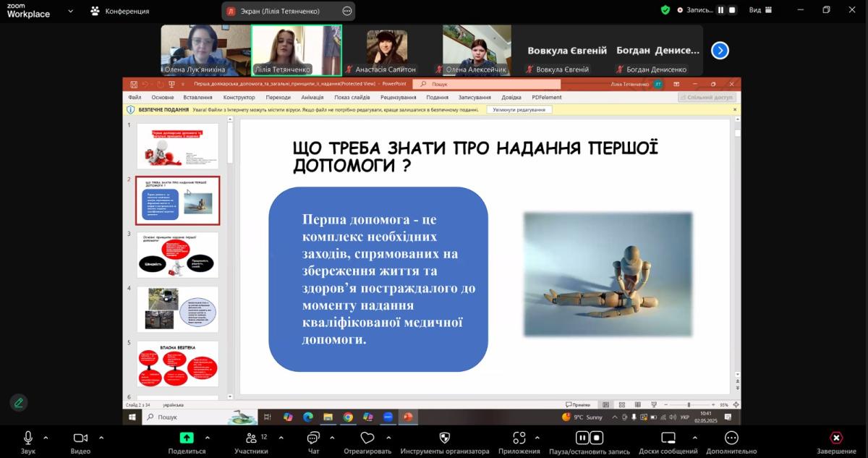The height and width of the screenshot is (458, 868).
Task: Open the Conference tab at the top
Action: [x=120, y=11]
